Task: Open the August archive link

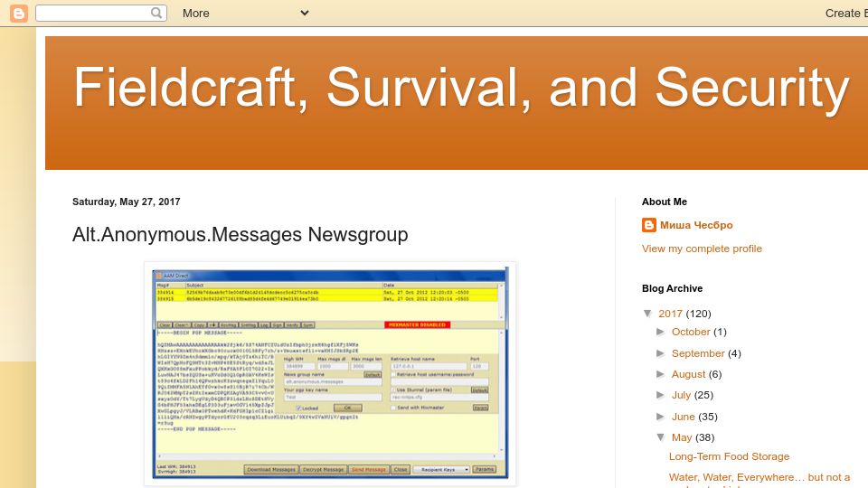Action: (x=689, y=374)
